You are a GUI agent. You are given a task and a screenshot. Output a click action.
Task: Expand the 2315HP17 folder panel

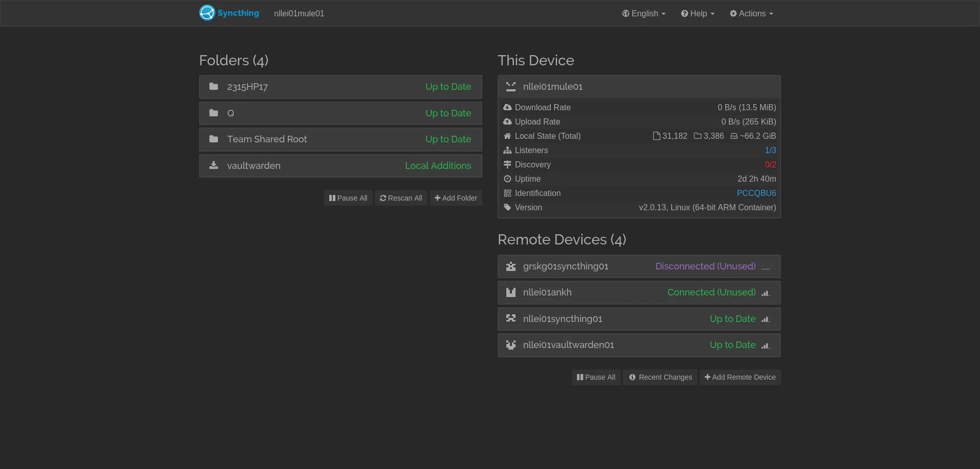click(340, 87)
